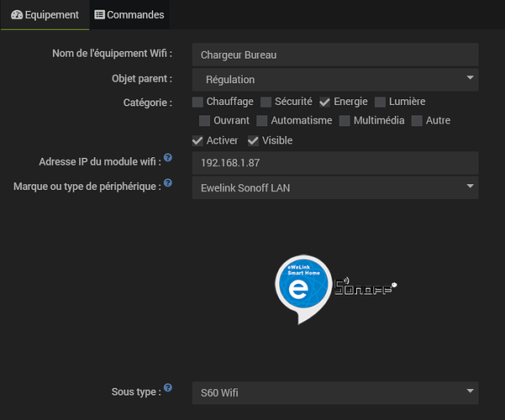505x420 pixels.
Task: Enable the Chauffage category checkbox
Action: 198,102
